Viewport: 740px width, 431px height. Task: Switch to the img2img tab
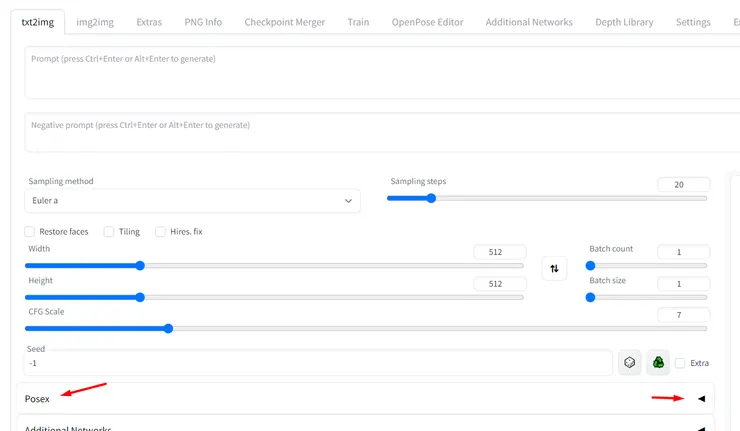pos(93,22)
